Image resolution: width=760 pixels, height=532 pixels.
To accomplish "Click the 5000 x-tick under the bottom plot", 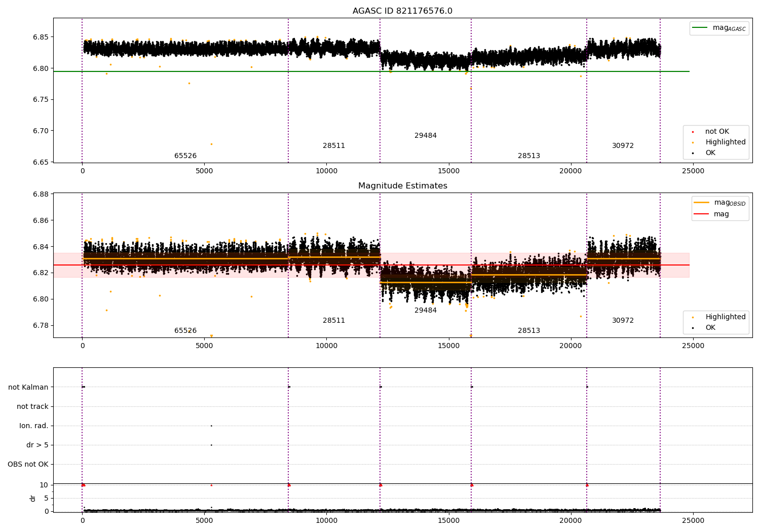I will coord(204,521).
